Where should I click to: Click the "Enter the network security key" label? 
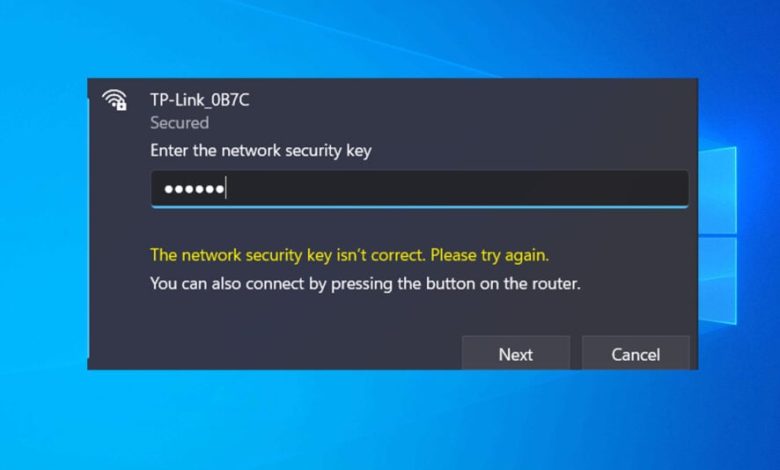click(261, 151)
